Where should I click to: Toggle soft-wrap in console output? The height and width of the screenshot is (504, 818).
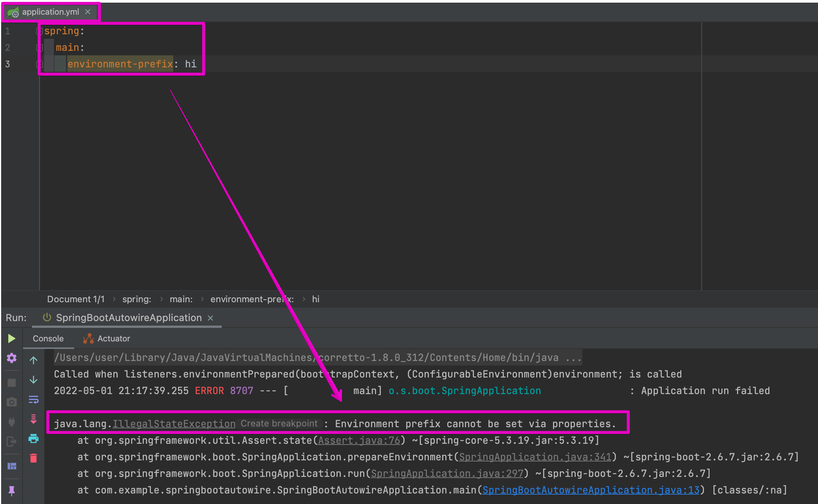pyautogui.click(x=34, y=399)
